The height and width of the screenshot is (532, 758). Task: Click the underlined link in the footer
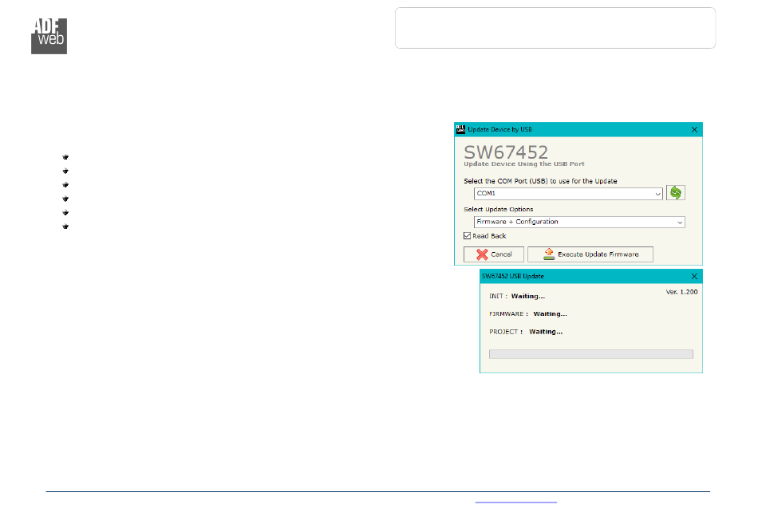click(x=515, y=502)
